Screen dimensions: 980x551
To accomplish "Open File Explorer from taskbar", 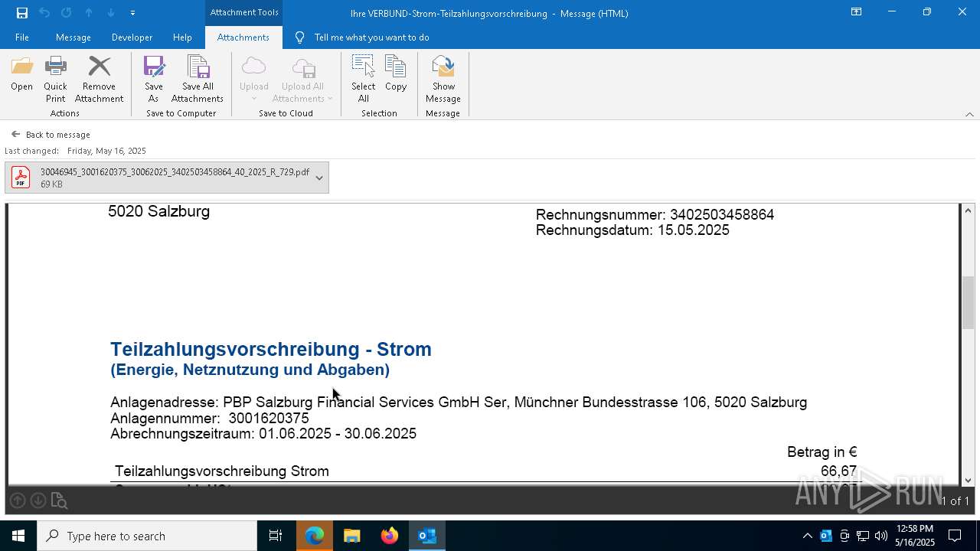I will pos(351,536).
